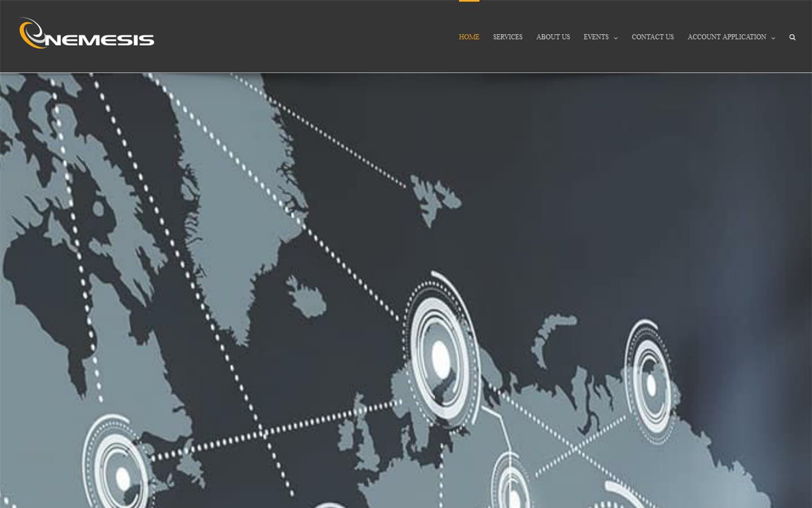This screenshot has width=812, height=508.
Task: Click the chevron next to EVENTS
Action: tap(615, 38)
